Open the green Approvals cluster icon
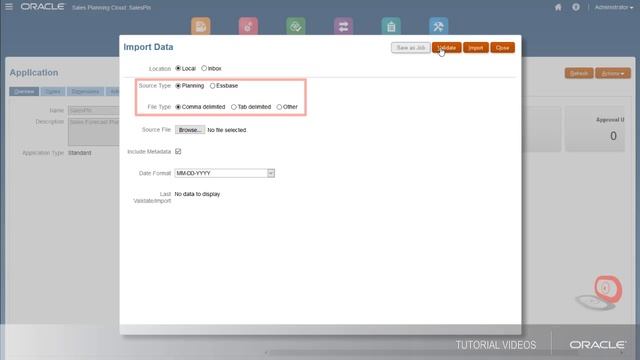Screen dimensions: 640x360 coord(296,26)
